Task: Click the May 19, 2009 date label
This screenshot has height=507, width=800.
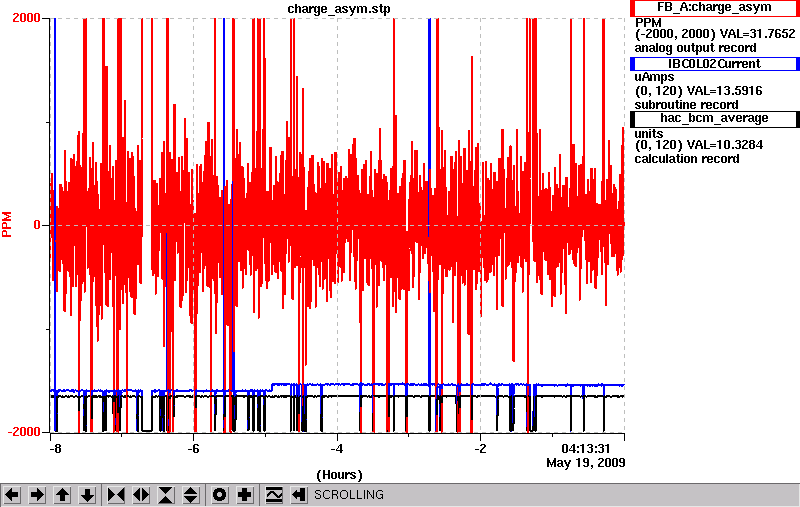Action: pos(586,463)
